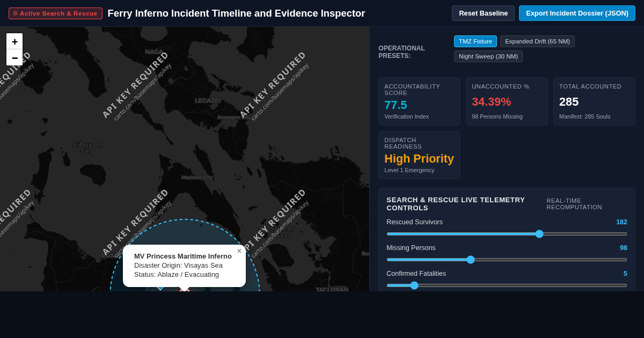644x338 pixels.
Task: Export Incident Dossier as JSON
Action: tap(577, 13)
